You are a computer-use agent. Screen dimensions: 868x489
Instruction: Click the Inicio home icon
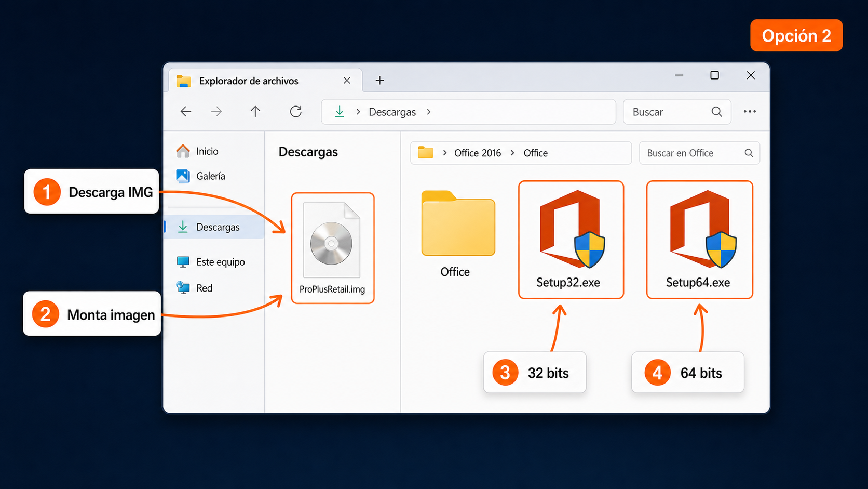coord(183,151)
